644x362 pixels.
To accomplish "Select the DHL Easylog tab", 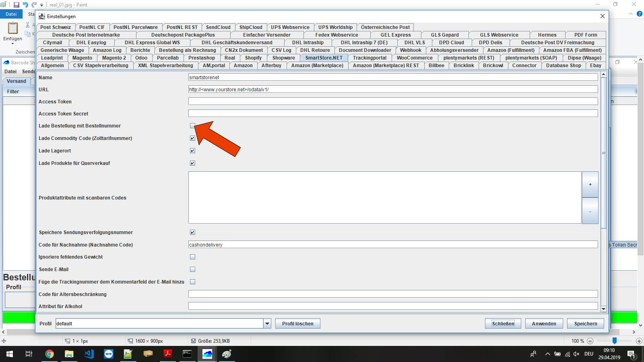I will pyautogui.click(x=91, y=43).
